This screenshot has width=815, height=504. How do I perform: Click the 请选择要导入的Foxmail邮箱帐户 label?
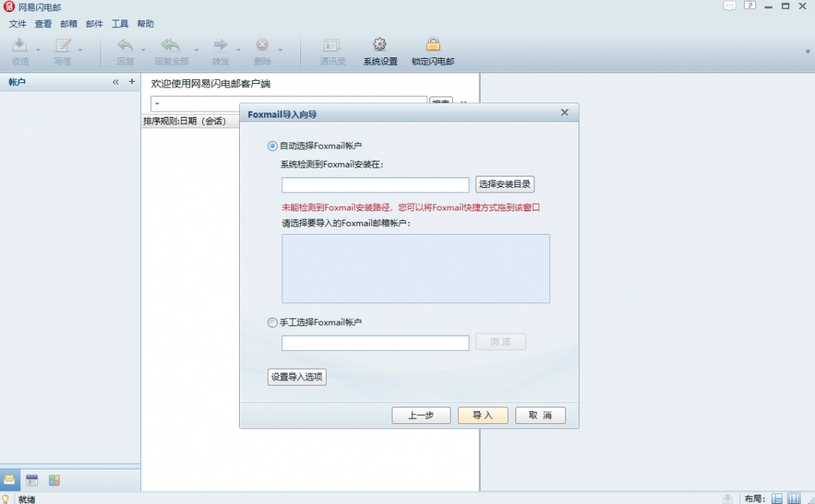click(346, 223)
